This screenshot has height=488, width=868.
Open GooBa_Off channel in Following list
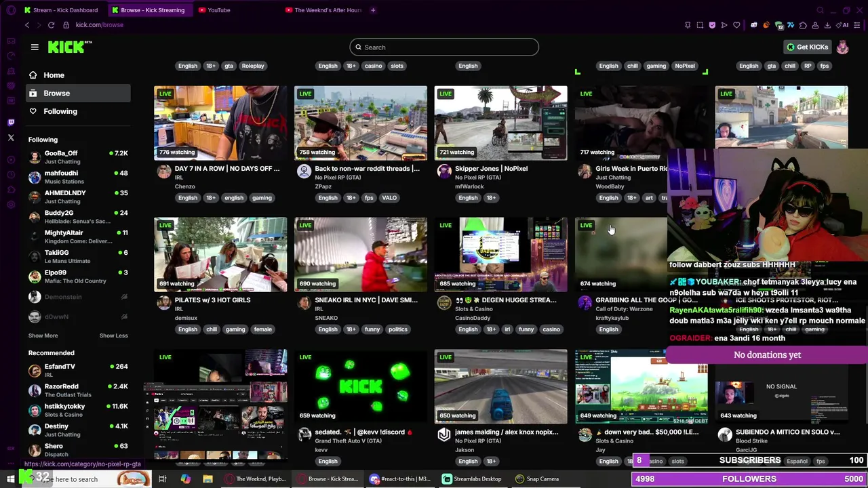pyautogui.click(x=78, y=157)
